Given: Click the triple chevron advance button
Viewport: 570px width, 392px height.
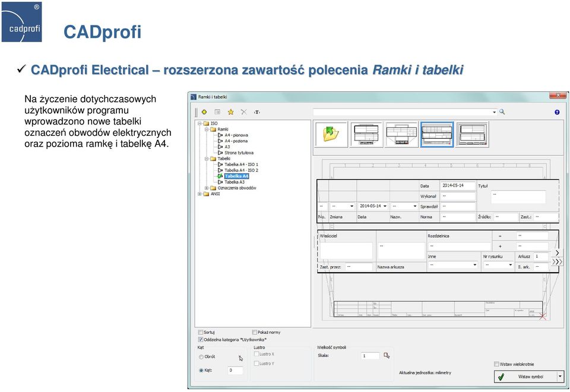Looking at the screenshot, I should [557, 262].
